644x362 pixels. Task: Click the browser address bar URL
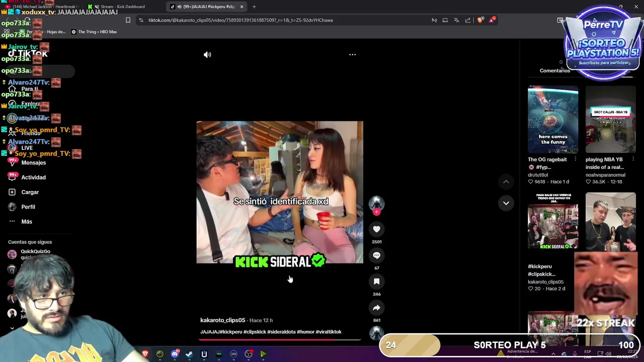pyautogui.click(x=240, y=20)
